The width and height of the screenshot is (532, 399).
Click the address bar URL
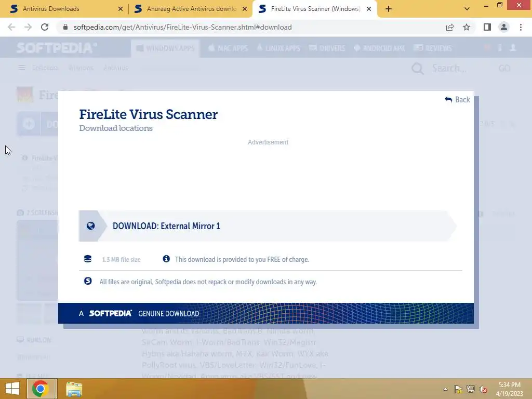coord(182,27)
